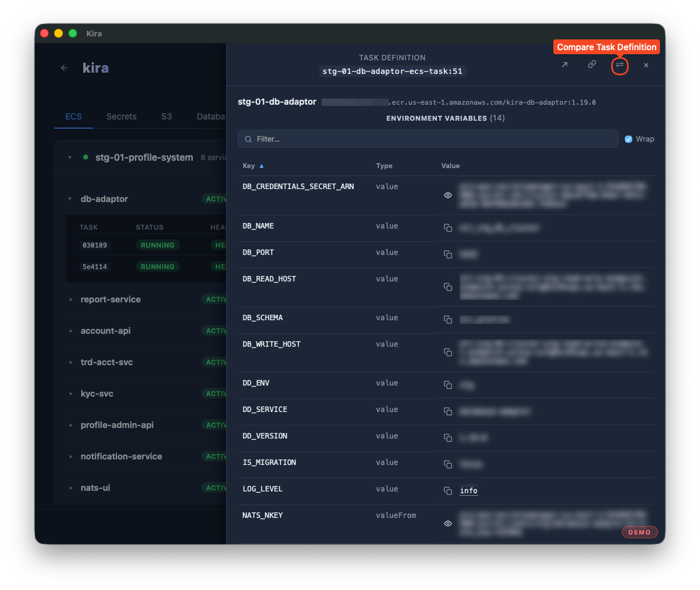Reveal NATS_NKEY value with eye icon
Viewport: 700px width, 590px height.
click(x=448, y=523)
